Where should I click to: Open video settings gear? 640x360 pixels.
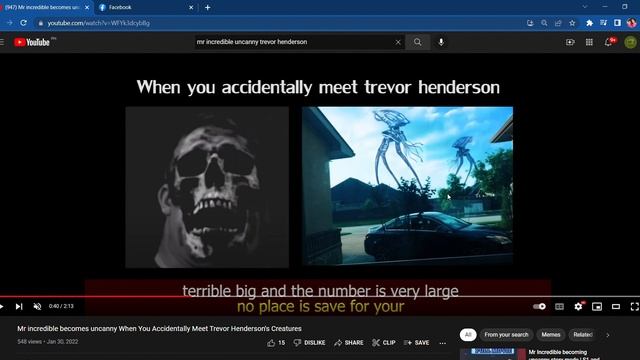pyautogui.click(x=578, y=307)
